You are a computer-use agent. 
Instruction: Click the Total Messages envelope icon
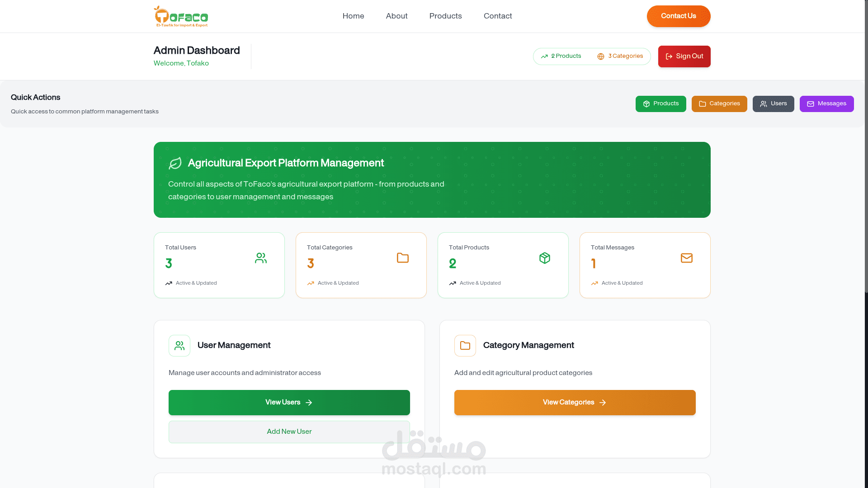pos(686,258)
